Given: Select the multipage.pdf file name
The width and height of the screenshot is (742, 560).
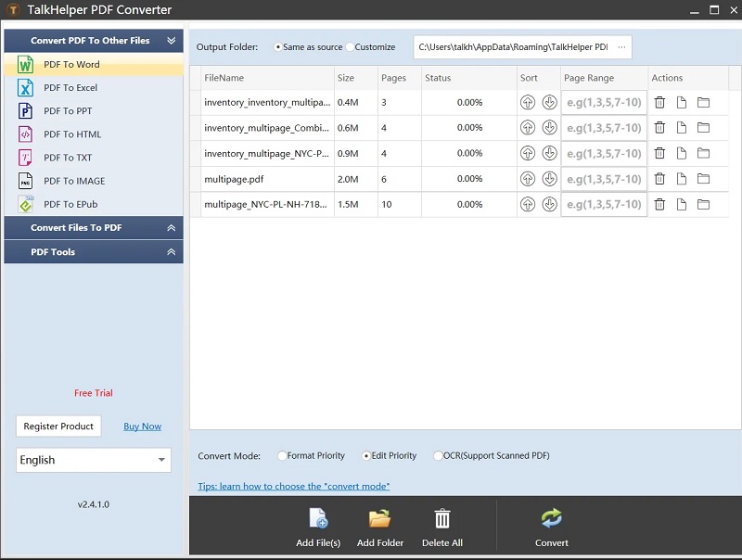Looking at the screenshot, I should point(234,179).
